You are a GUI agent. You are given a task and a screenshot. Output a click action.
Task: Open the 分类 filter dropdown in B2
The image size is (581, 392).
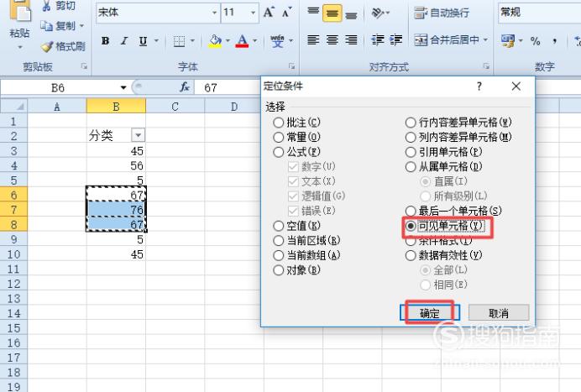click(x=138, y=135)
